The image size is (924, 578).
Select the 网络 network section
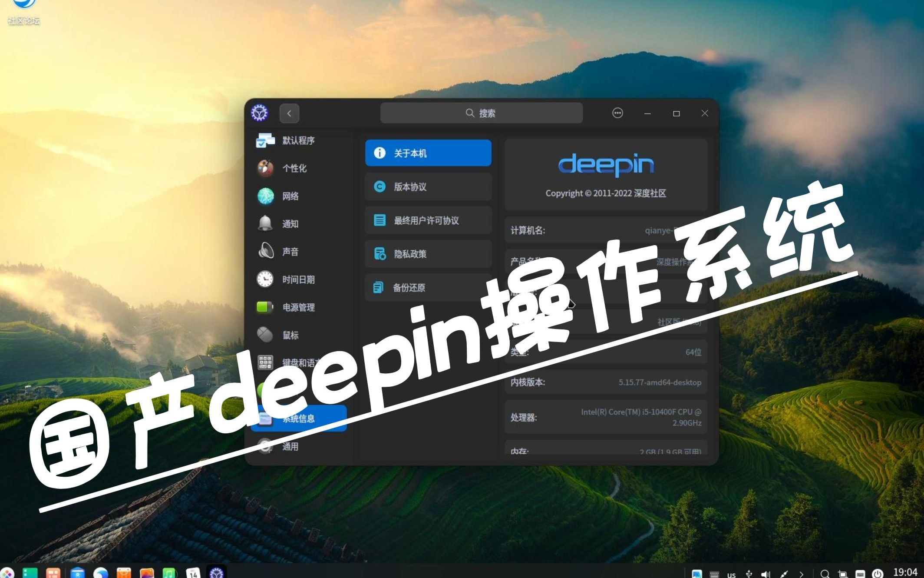click(290, 196)
